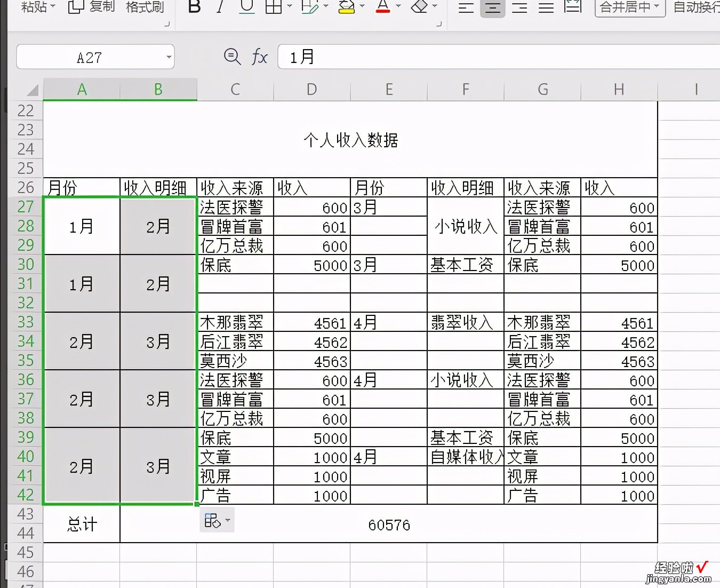The width and height of the screenshot is (720, 588).
Task: Click the fx insert function icon
Action: click(x=259, y=57)
